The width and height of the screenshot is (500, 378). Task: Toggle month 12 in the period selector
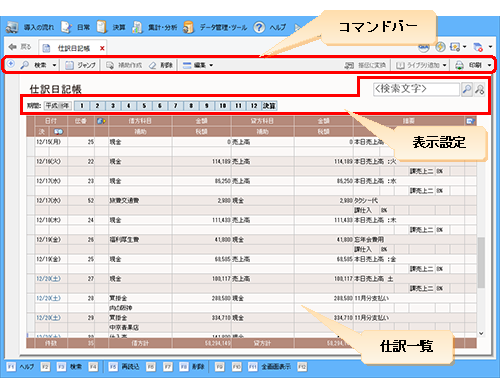tap(254, 106)
